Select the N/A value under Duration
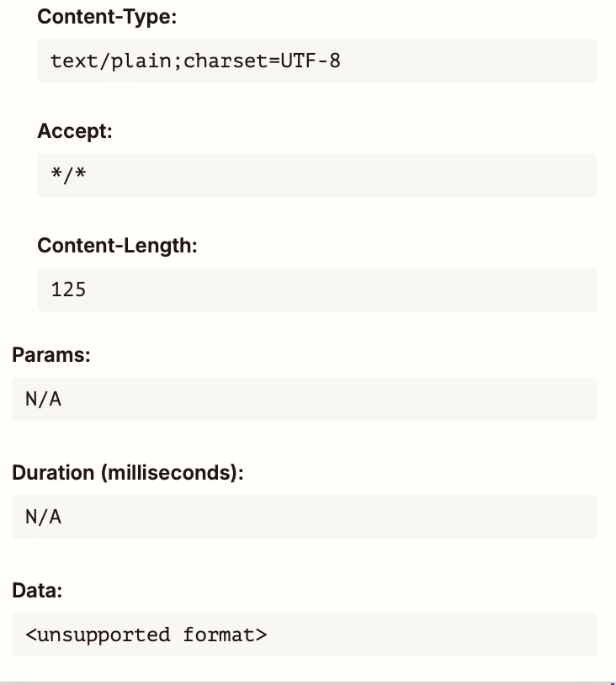The image size is (616, 685). (305, 517)
